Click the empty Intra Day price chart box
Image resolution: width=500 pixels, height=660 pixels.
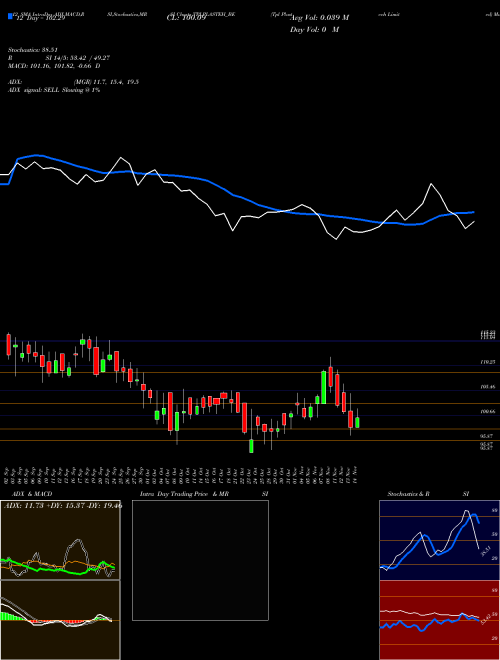200,560
